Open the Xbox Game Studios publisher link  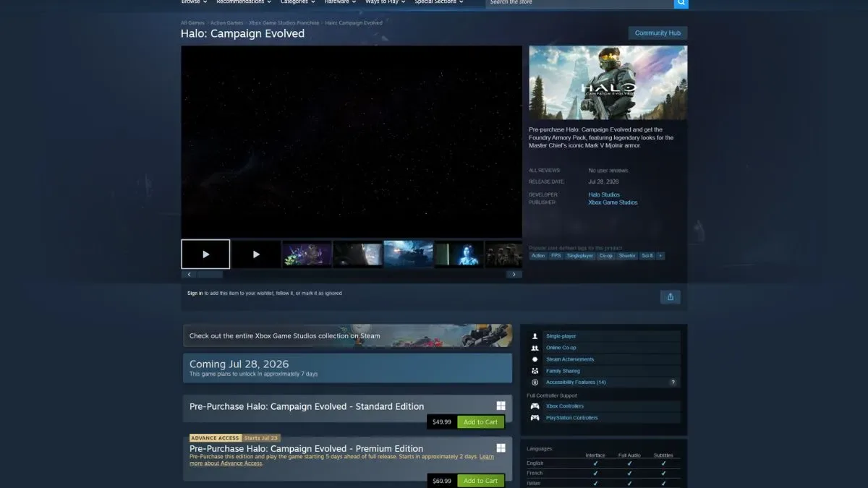613,202
